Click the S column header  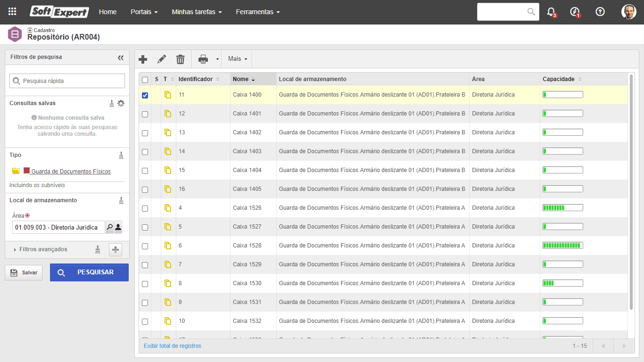(157, 79)
